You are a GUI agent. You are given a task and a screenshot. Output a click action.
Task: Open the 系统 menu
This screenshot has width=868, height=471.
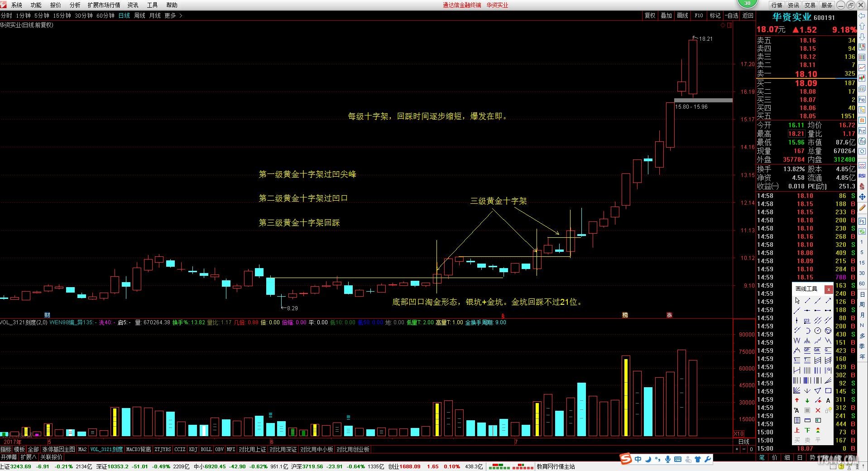tap(16, 5)
